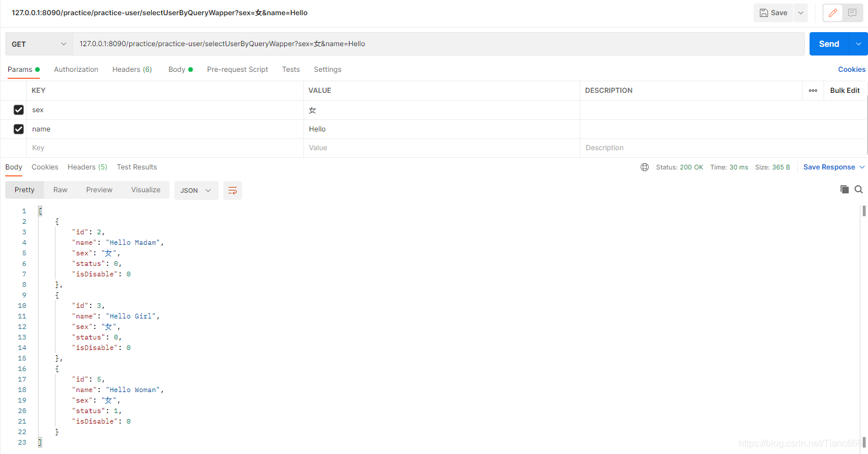Click the Bulk Edit button
Screen dimensions: 868x454
[845, 91]
